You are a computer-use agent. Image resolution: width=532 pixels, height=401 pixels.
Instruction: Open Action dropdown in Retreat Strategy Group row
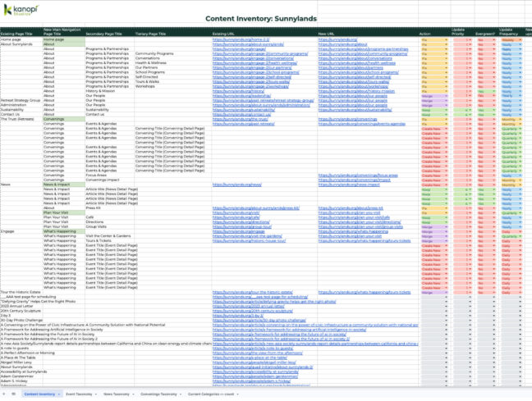pos(446,101)
